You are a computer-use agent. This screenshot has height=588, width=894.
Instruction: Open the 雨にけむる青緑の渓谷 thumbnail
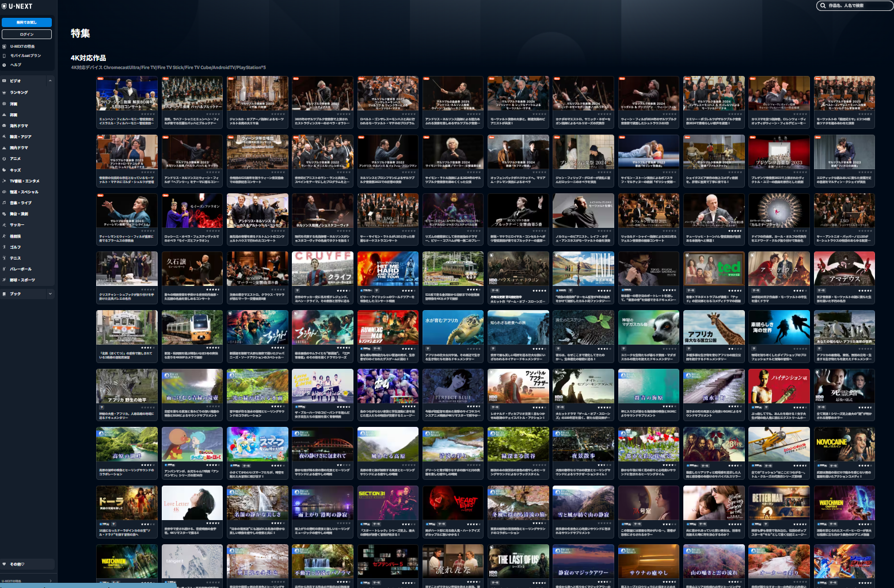192,386
